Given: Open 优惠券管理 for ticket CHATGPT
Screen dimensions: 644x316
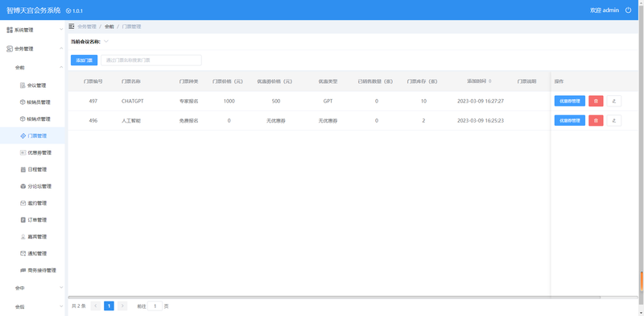Looking at the screenshot, I should (x=570, y=102).
